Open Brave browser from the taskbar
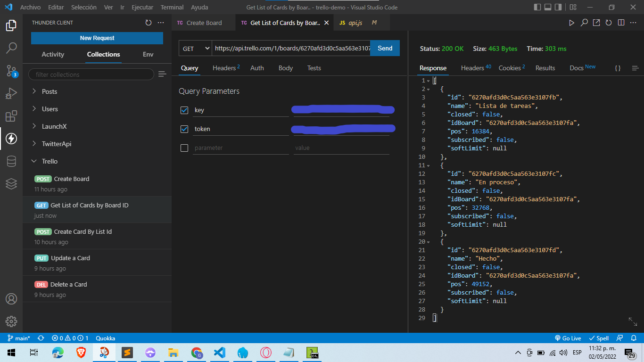The width and height of the screenshot is (644, 362). pyautogui.click(x=82, y=353)
